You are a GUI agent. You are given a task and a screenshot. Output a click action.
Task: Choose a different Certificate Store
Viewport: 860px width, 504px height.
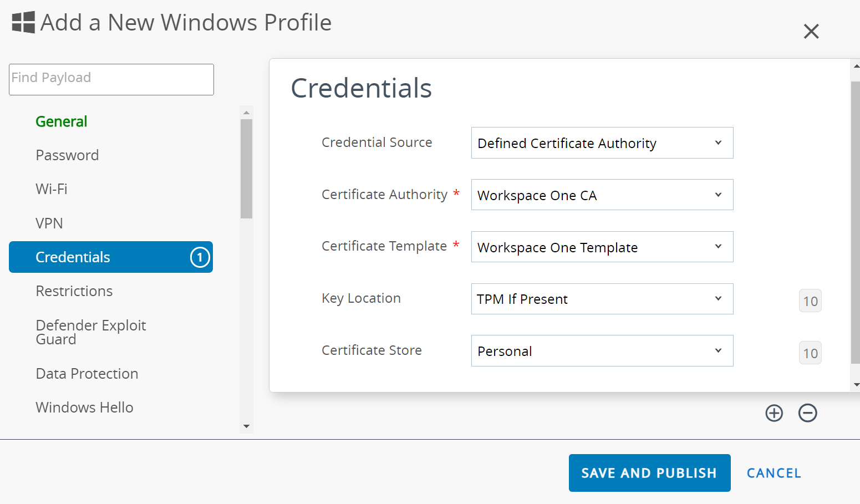pos(602,351)
